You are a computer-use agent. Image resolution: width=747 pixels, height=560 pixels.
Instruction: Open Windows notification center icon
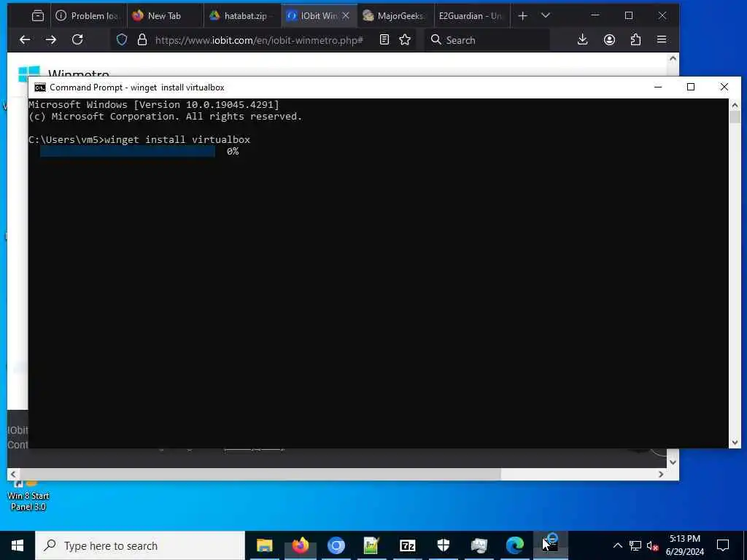(723, 545)
